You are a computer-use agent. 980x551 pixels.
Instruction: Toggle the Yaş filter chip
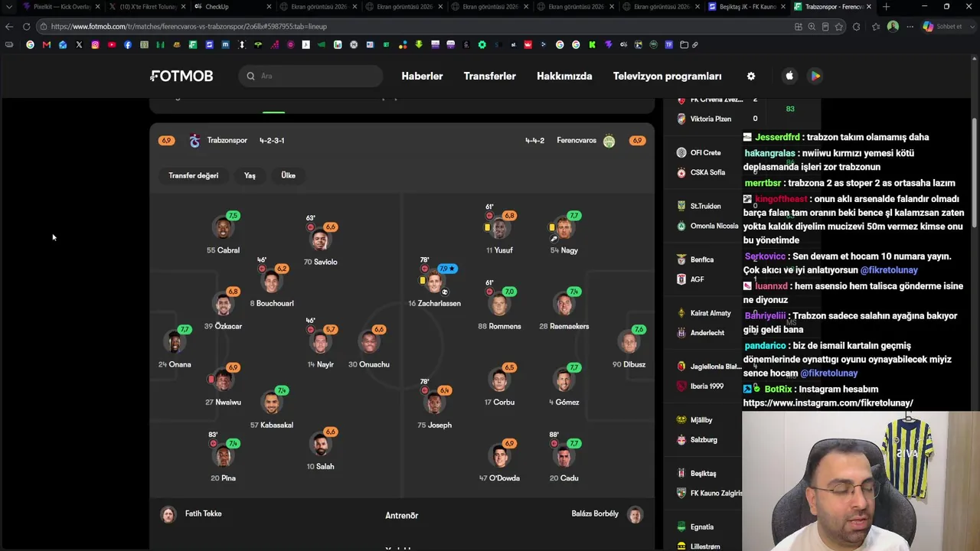tap(250, 175)
